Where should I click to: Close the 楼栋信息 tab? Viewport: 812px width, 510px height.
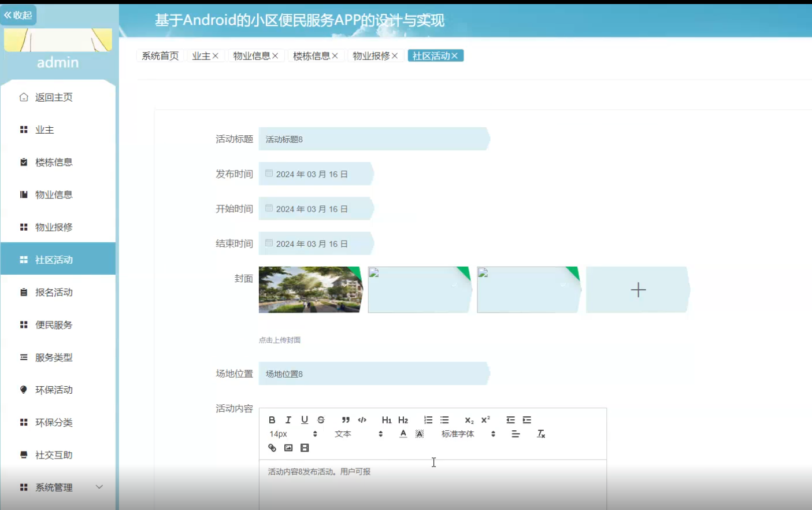coord(335,56)
